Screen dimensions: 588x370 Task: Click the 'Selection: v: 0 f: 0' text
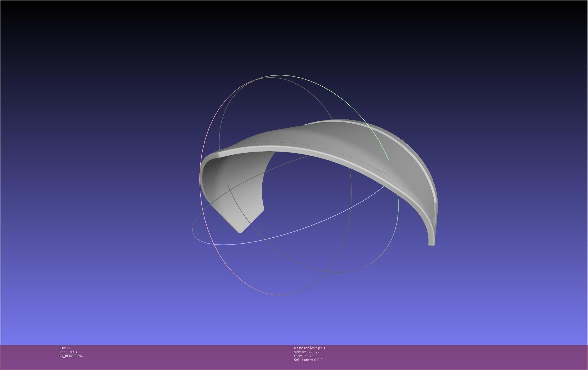(x=308, y=360)
